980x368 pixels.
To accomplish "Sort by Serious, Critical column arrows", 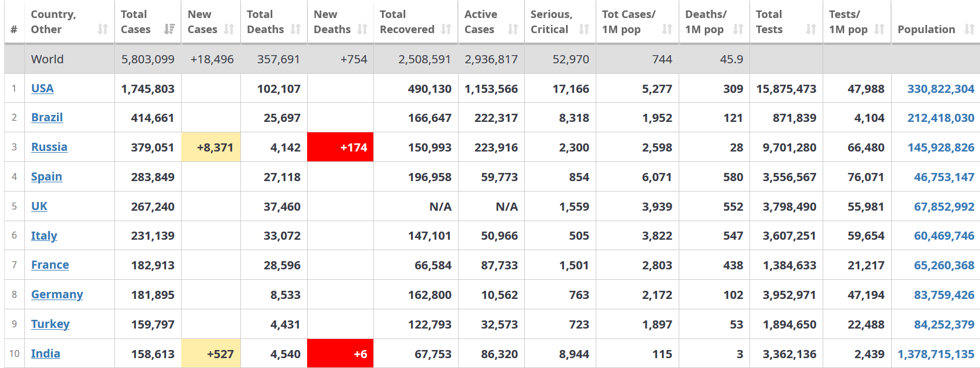I will click(x=584, y=29).
